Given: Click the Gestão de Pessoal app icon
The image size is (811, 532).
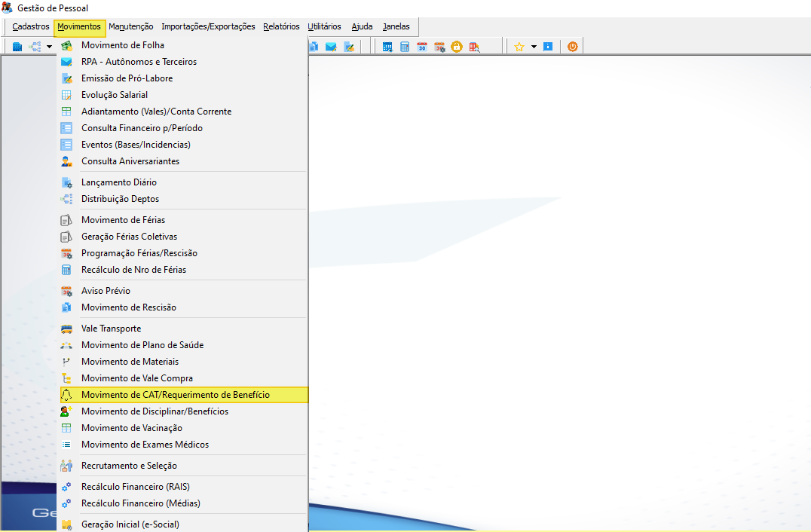Looking at the screenshot, I should click(x=7, y=8).
